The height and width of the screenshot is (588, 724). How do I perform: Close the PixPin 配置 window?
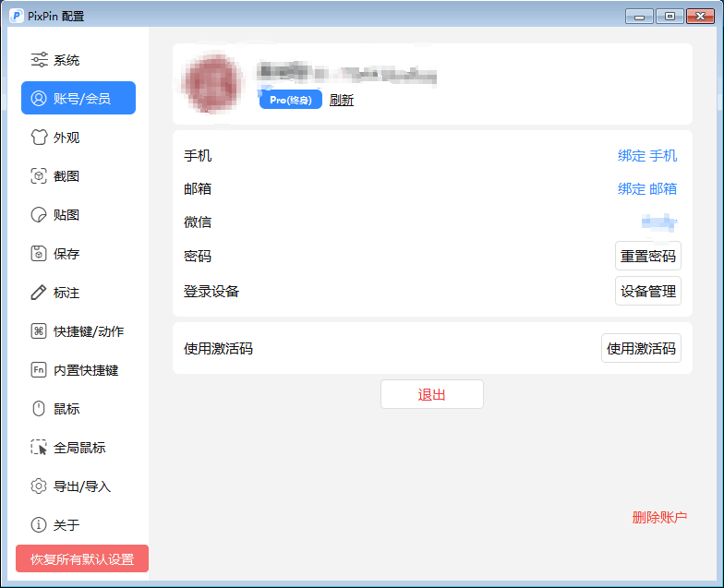[700, 17]
